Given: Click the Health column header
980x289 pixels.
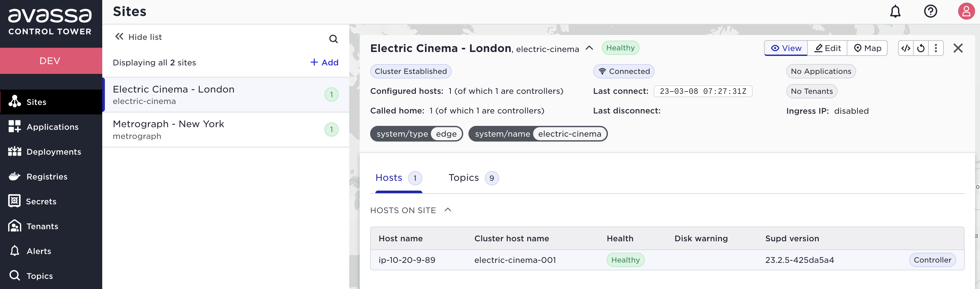Looking at the screenshot, I should pyautogui.click(x=620, y=238).
